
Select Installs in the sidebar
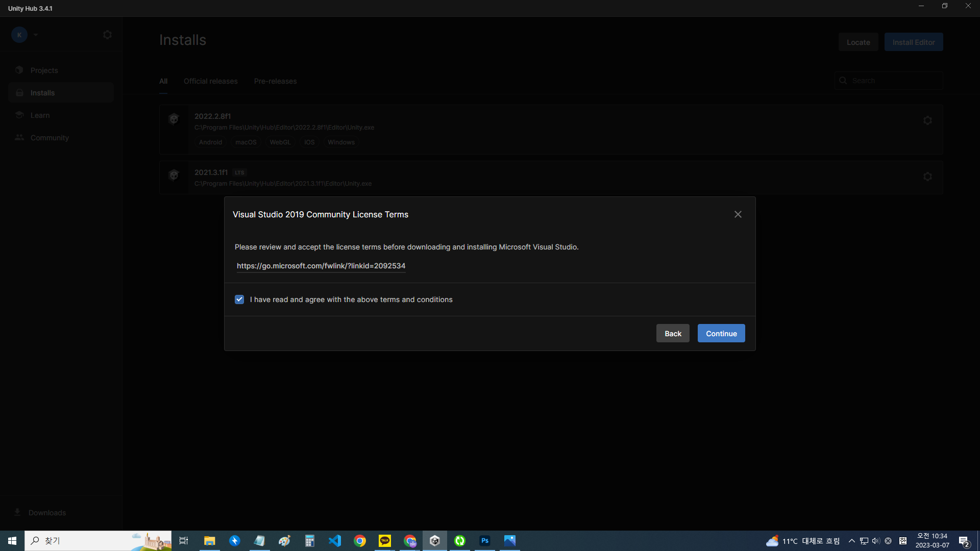[61, 93]
